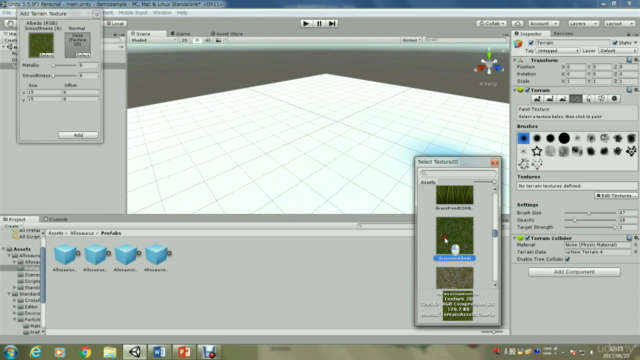The height and width of the screenshot is (360, 640).
Task: Toggle the Local pivot orientation button
Action: [x=116, y=24]
